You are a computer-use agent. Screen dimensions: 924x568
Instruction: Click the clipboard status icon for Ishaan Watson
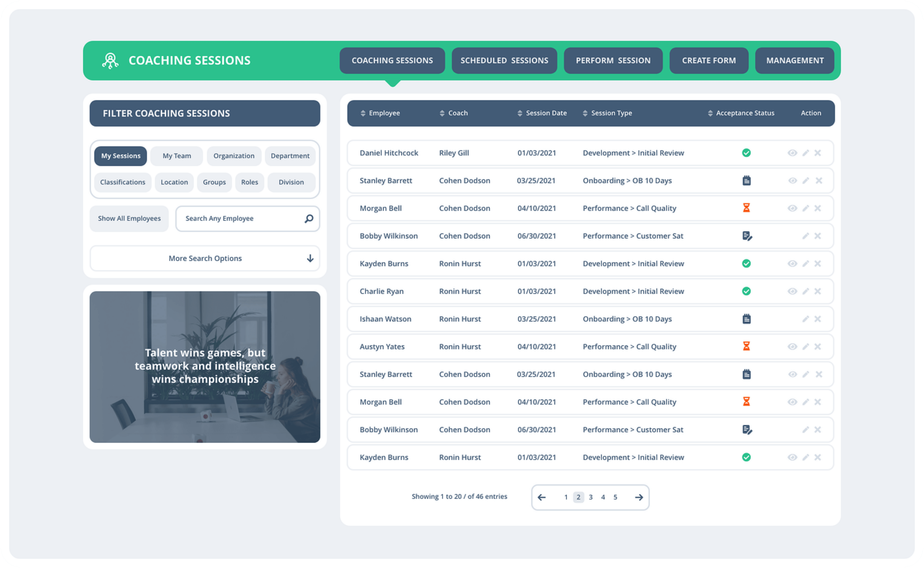[x=746, y=319]
